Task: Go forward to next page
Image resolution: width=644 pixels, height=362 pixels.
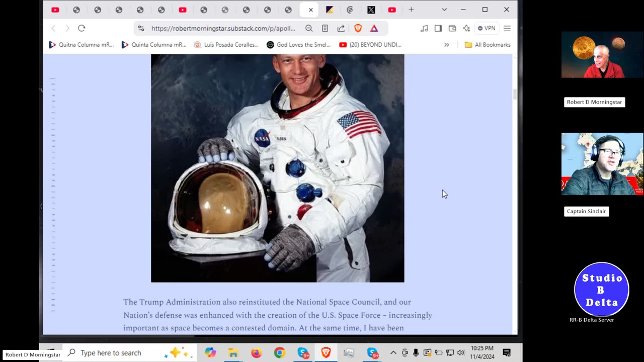Action: pos(67,28)
